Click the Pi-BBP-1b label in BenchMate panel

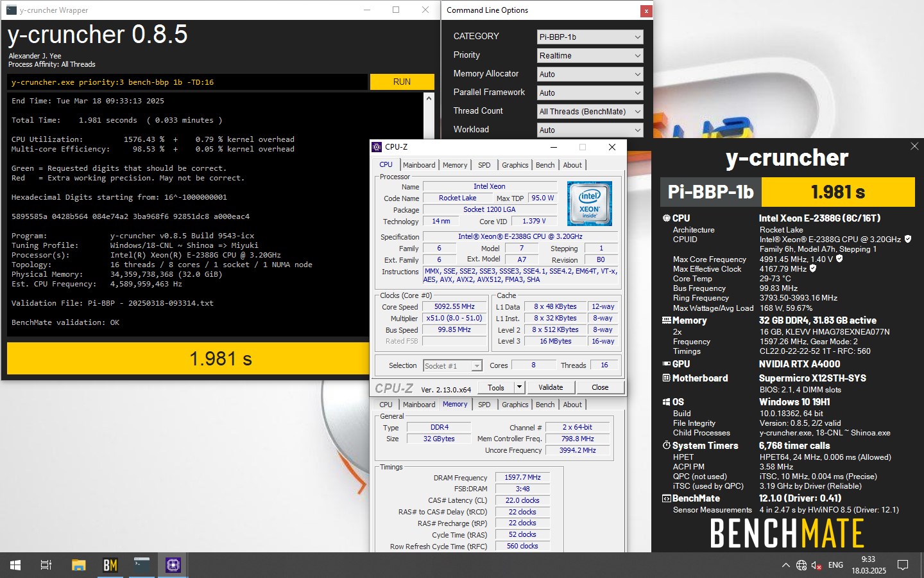(710, 191)
